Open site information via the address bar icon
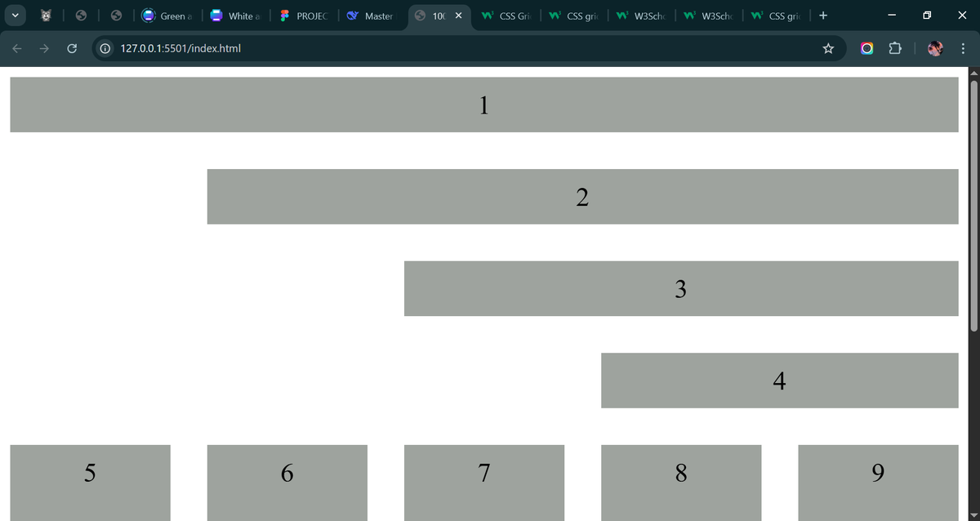The width and height of the screenshot is (980, 521). [x=105, y=48]
